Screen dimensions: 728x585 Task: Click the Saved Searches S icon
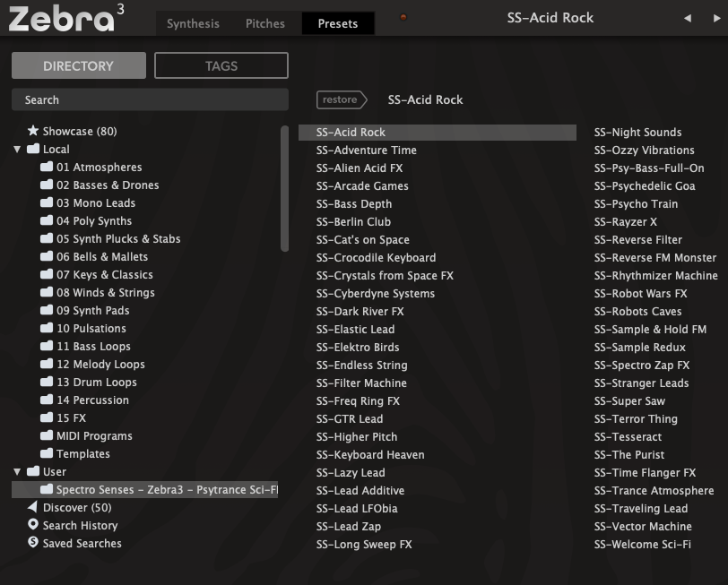point(33,542)
